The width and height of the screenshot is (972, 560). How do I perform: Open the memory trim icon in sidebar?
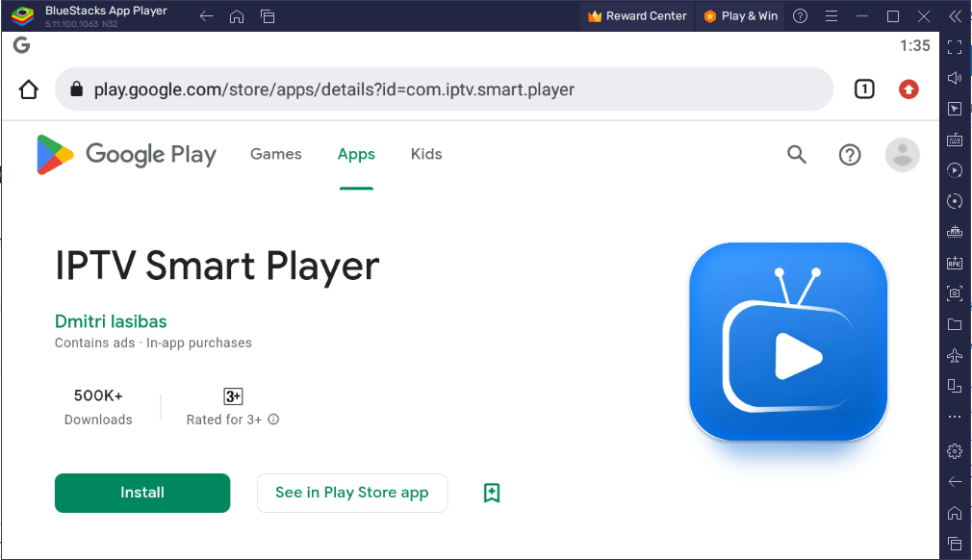(955, 232)
